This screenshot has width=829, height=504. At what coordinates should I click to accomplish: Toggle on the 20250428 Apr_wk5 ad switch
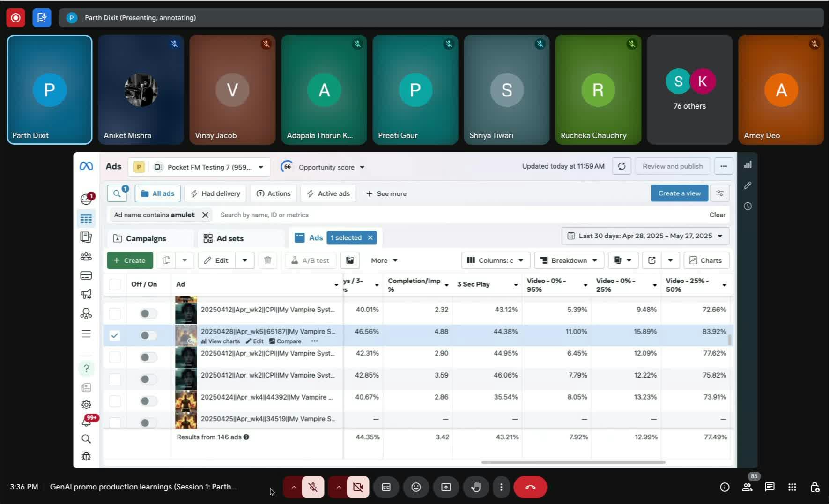pyautogui.click(x=148, y=335)
